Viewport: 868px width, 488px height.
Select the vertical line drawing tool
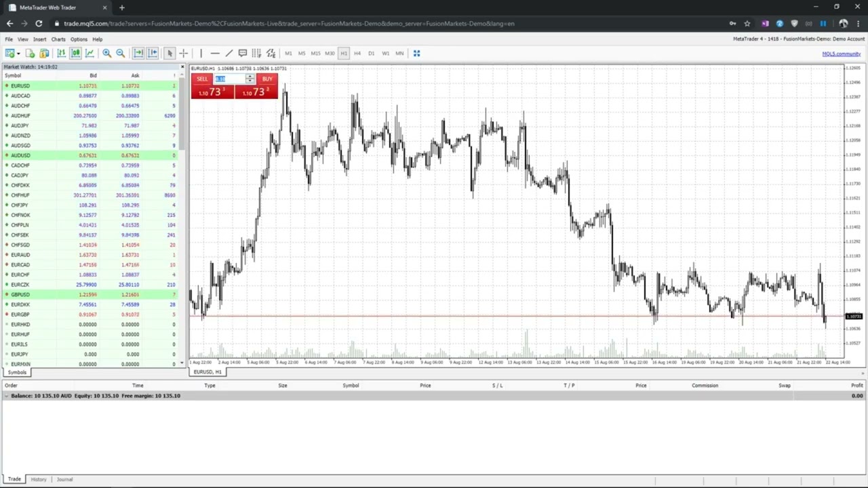click(x=201, y=53)
